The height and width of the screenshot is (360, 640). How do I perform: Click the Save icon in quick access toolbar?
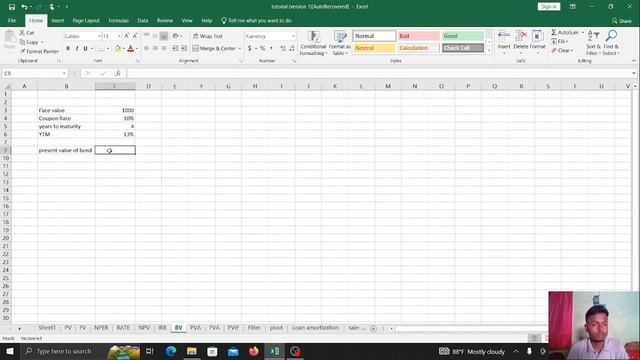pyautogui.click(x=12, y=7)
